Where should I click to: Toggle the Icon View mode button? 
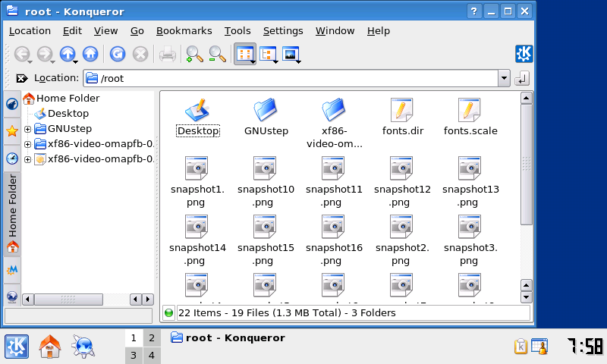(244, 54)
